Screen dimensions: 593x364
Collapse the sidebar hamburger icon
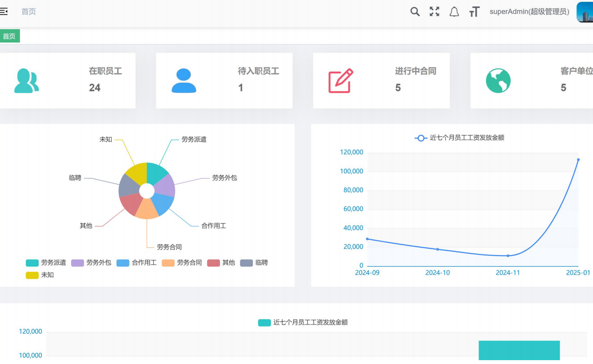(3, 11)
